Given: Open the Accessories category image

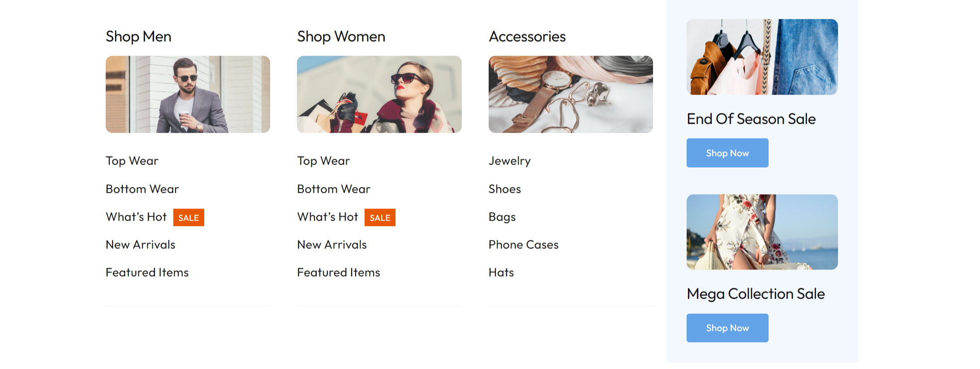Looking at the screenshot, I should point(571,94).
